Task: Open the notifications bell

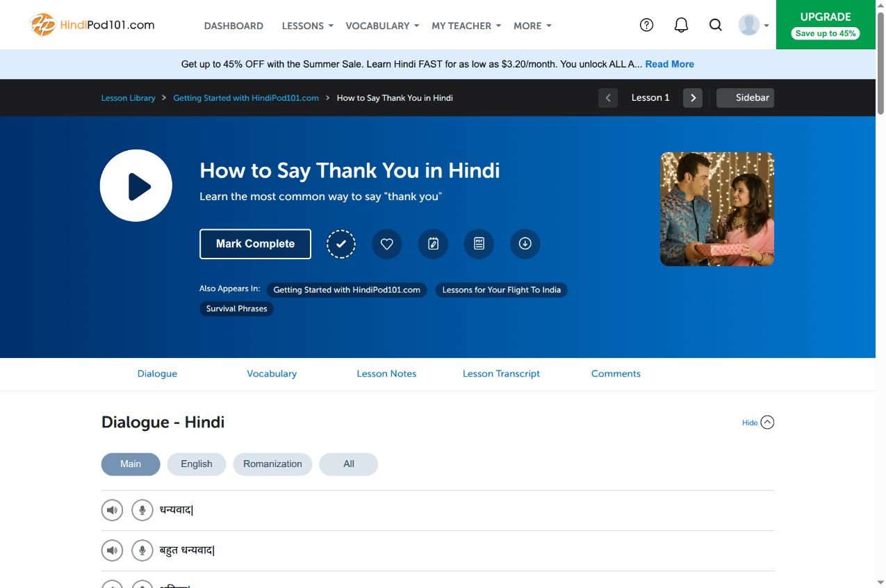Action: (x=681, y=25)
